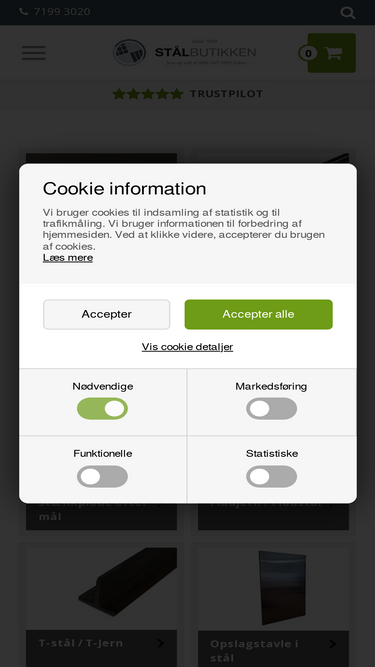Click the cart item count badge
The width and height of the screenshot is (375, 667).
coord(308,53)
